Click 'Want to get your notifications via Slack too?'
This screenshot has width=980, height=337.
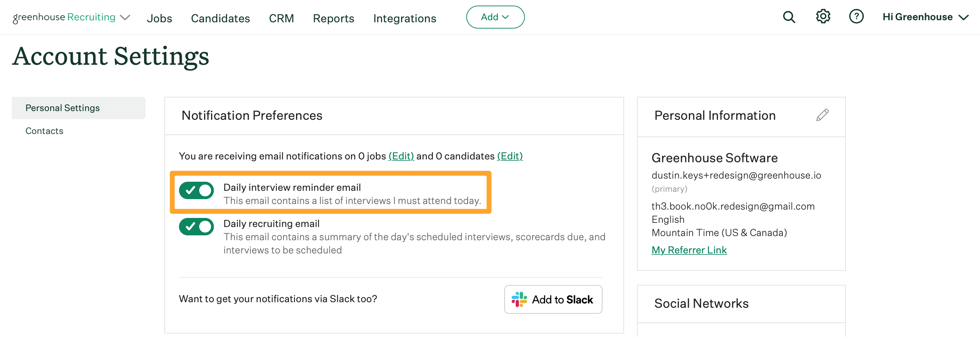click(x=278, y=299)
